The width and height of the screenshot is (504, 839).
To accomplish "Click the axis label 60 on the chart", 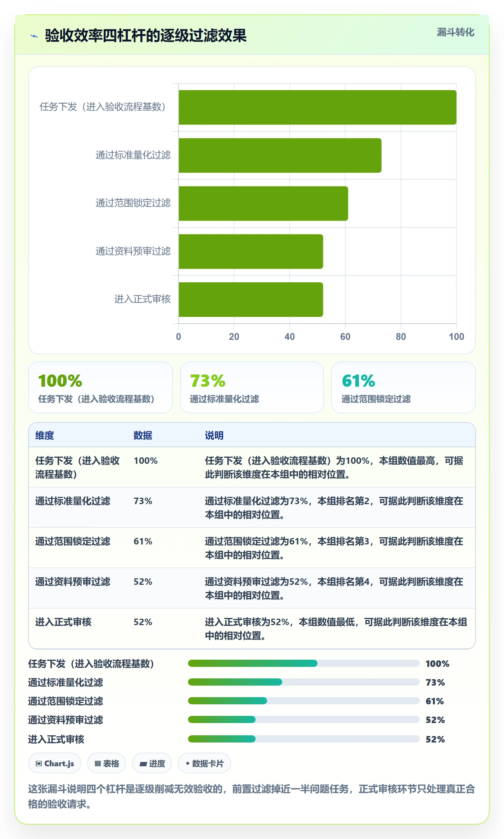I will pos(345,337).
